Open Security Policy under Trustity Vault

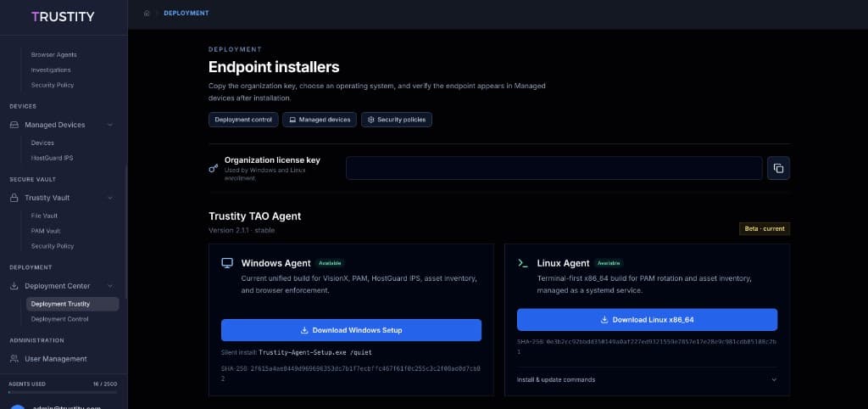53,246
